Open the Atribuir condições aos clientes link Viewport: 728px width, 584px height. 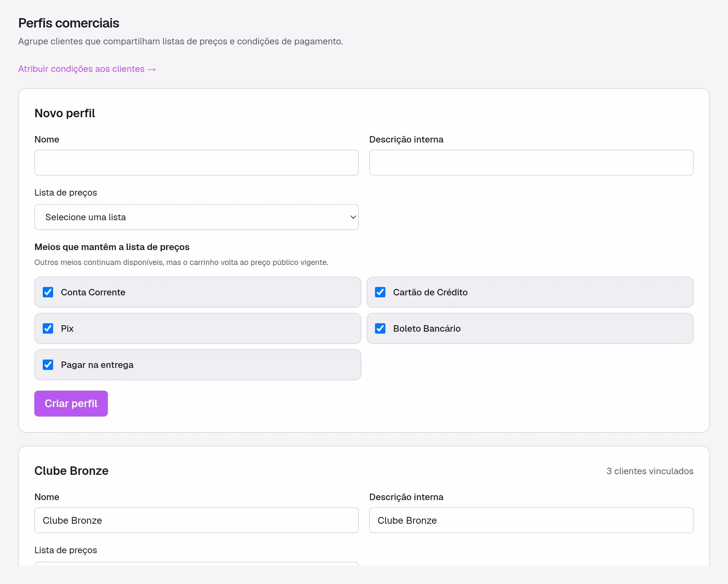(87, 69)
